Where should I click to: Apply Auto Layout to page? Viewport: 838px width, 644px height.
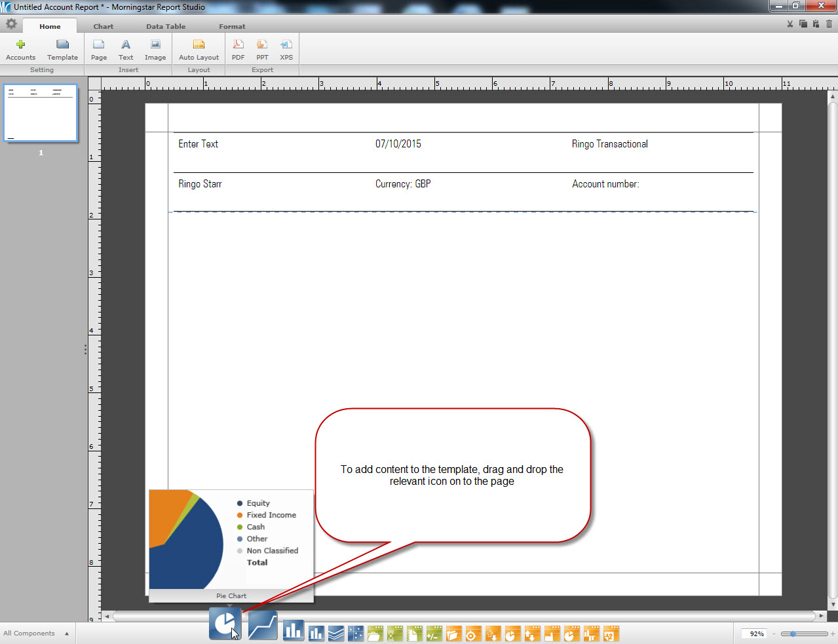pos(199,49)
